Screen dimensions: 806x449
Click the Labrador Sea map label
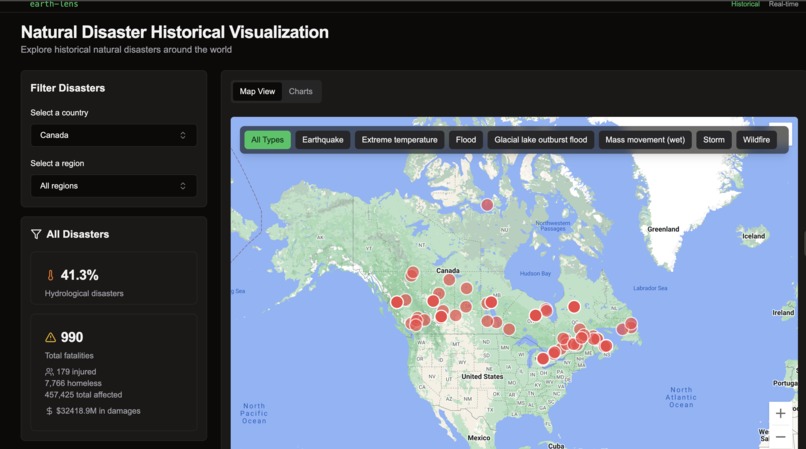(650, 288)
